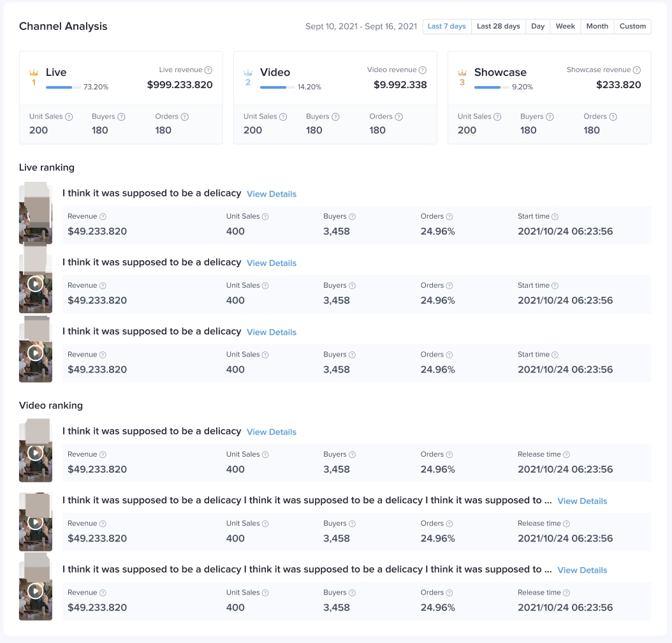Select the Last 7 days range
672x643 pixels.
pyautogui.click(x=446, y=27)
